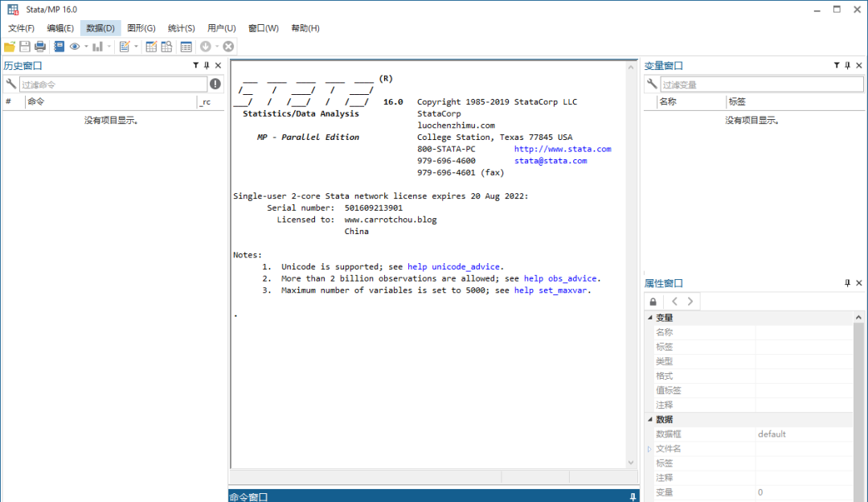Click the wrench icon in 变量窗口
This screenshot has height=502, width=868.
[x=652, y=84]
